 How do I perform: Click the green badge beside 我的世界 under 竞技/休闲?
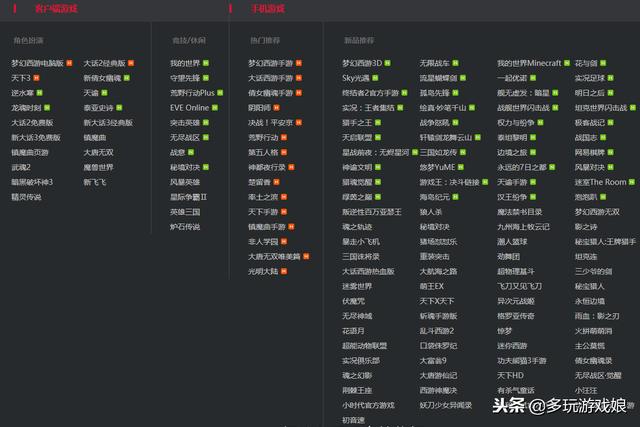click(206, 63)
